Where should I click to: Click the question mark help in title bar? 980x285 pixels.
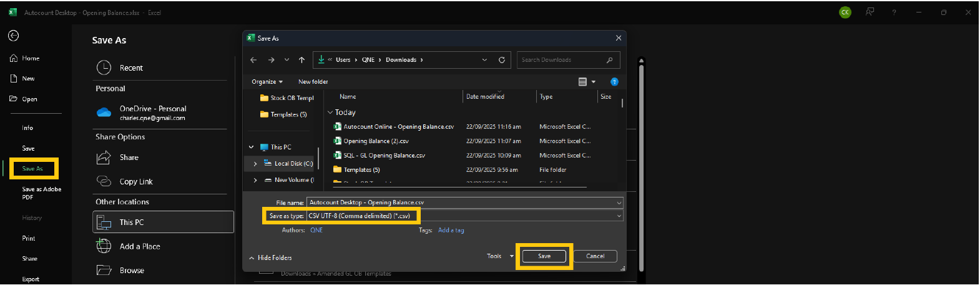[894, 12]
